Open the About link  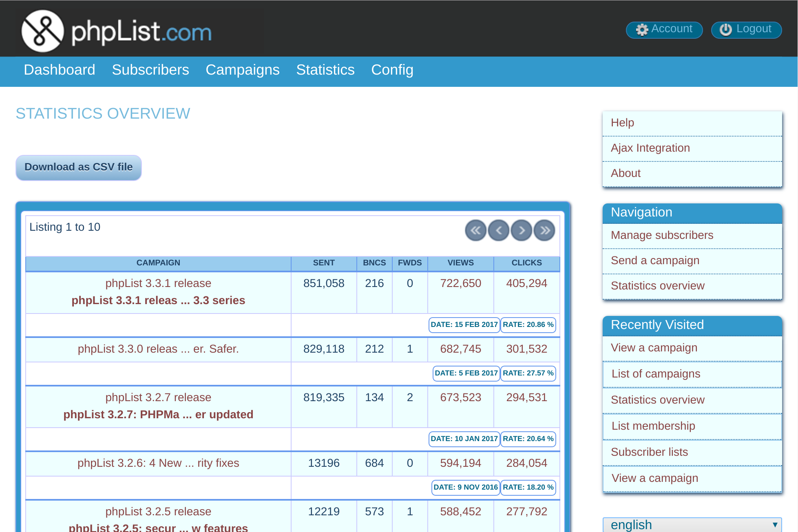click(692, 173)
